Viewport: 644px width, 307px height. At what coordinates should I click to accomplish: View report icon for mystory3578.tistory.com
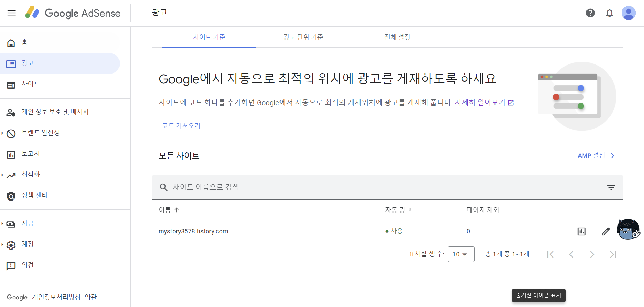click(x=582, y=231)
